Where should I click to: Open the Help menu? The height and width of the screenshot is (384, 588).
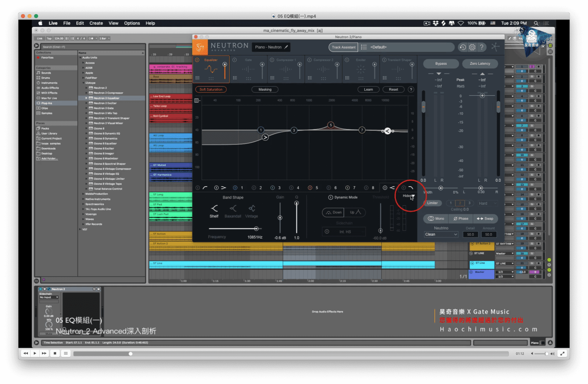pos(150,23)
